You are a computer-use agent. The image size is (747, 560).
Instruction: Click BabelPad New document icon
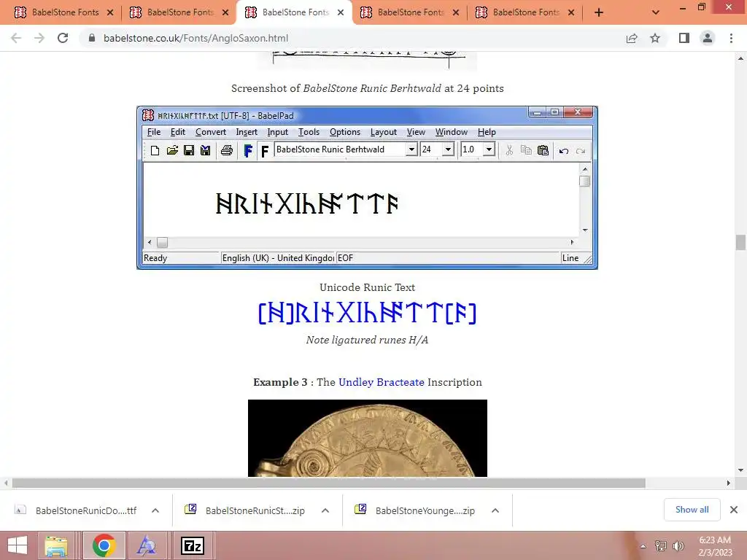click(155, 150)
